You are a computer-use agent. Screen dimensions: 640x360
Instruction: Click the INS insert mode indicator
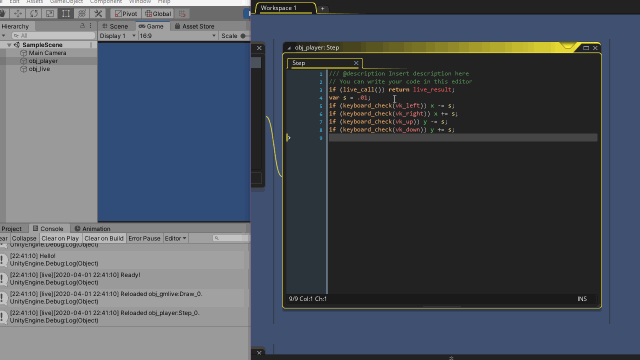(x=582, y=299)
